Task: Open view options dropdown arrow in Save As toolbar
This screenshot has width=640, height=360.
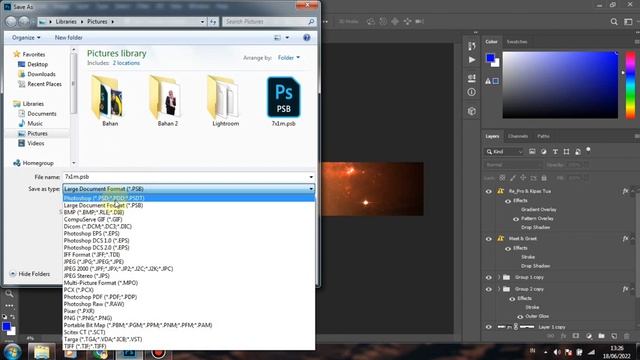Action: 287,38
